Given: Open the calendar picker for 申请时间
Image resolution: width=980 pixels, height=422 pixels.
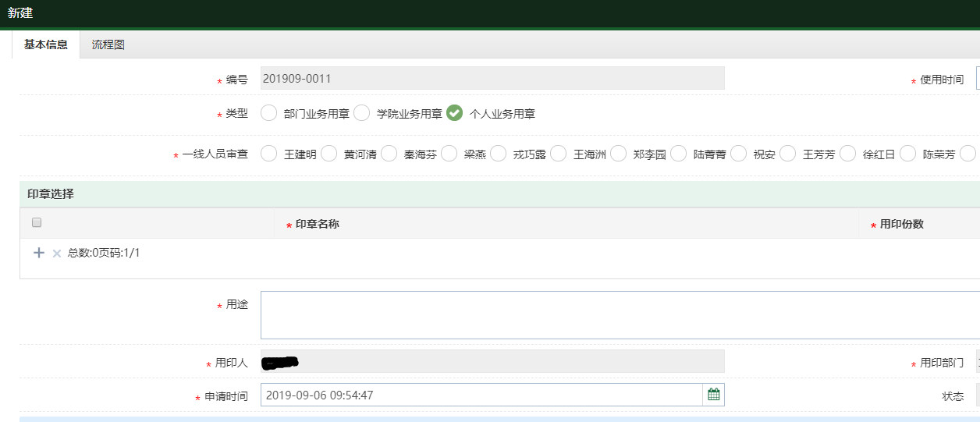Looking at the screenshot, I should tap(713, 395).
